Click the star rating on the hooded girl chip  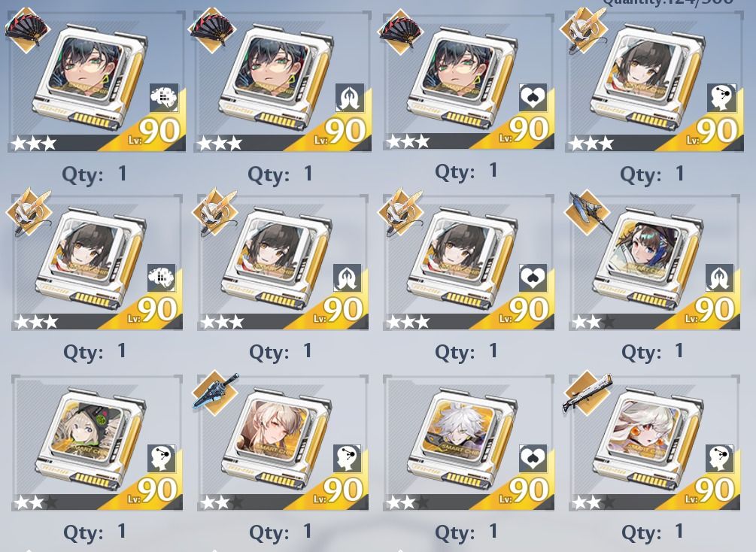(x=36, y=502)
